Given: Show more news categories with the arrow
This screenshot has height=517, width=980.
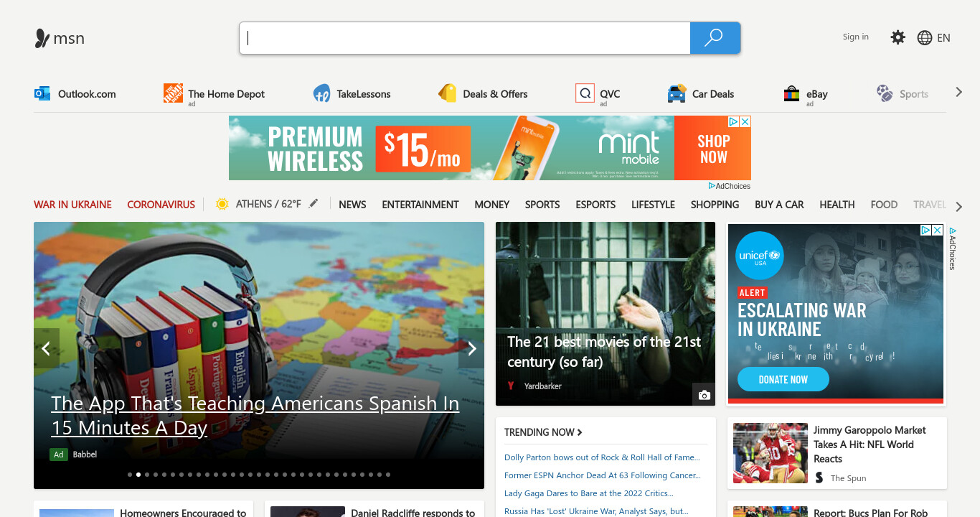Looking at the screenshot, I should pos(959,207).
